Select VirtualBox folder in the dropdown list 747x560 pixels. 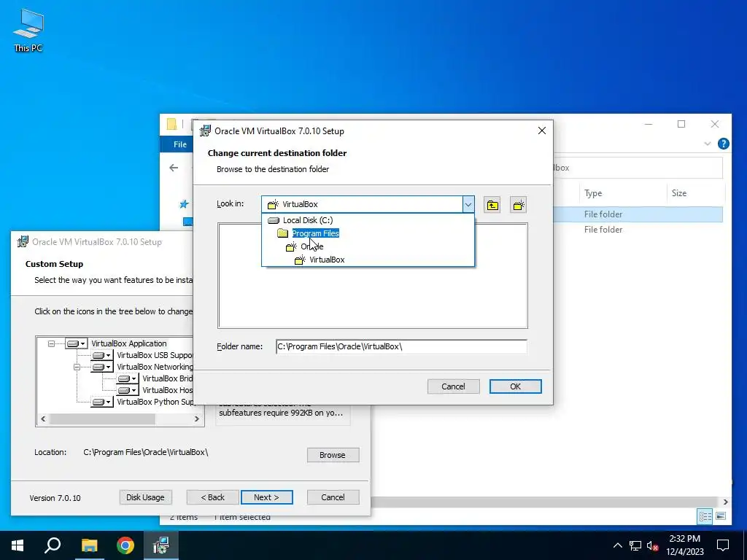[327, 260]
